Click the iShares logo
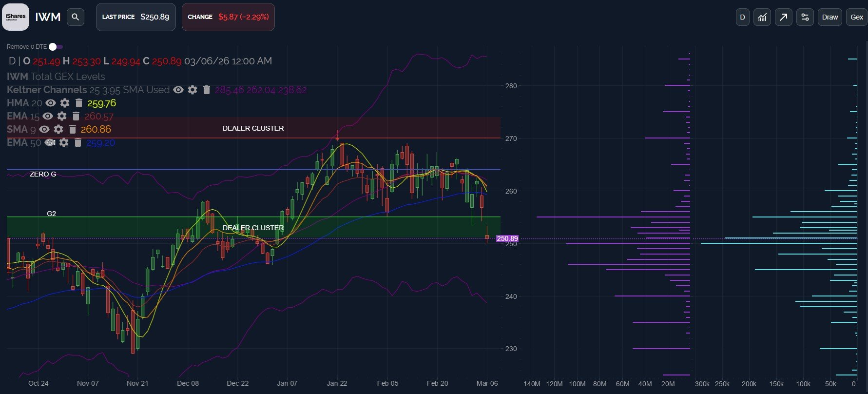The image size is (868, 394). tap(16, 17)
